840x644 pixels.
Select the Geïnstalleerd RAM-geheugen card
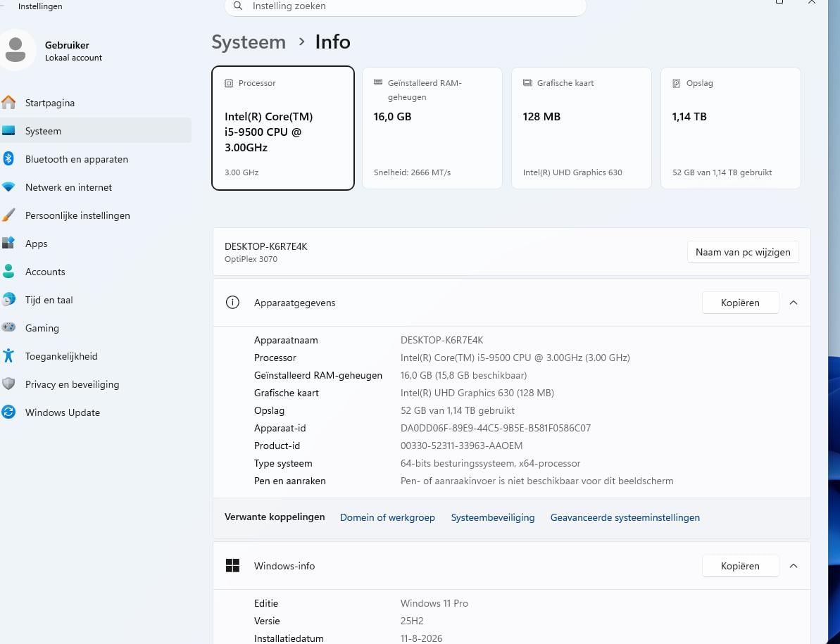432,128
